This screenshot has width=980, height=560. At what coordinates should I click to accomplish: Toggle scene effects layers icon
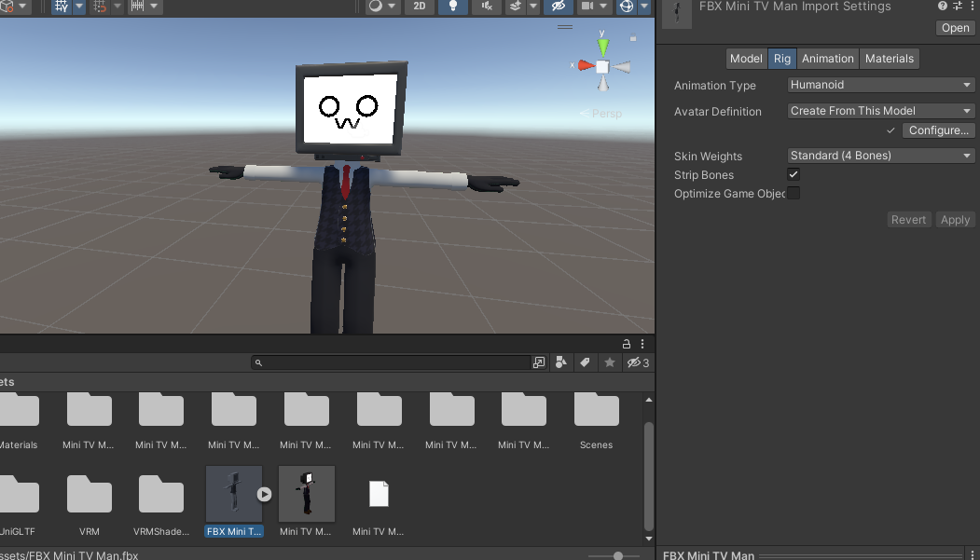(x=515, y=7)
